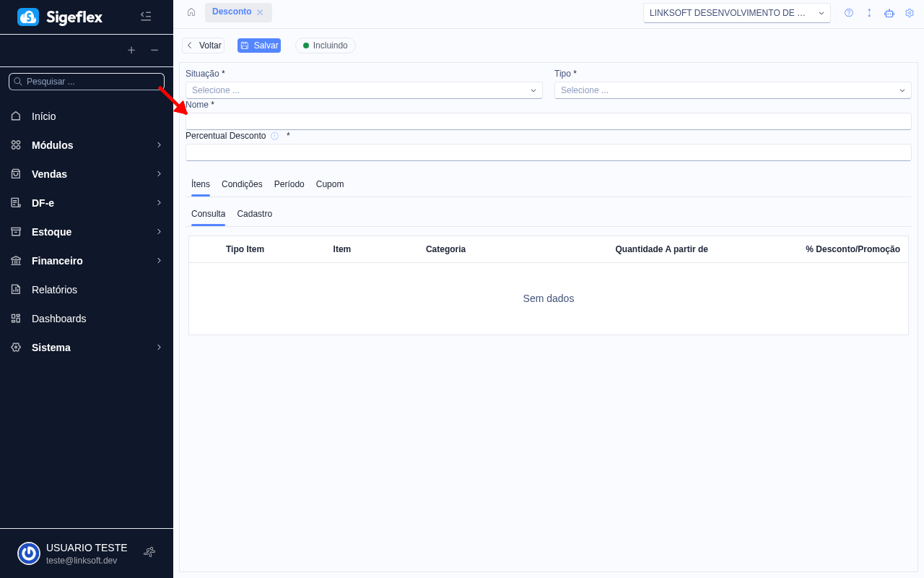Open the LINKSOFT company selector dropdown
Viewport: 924px width, 578px height.
pos(736,13)
